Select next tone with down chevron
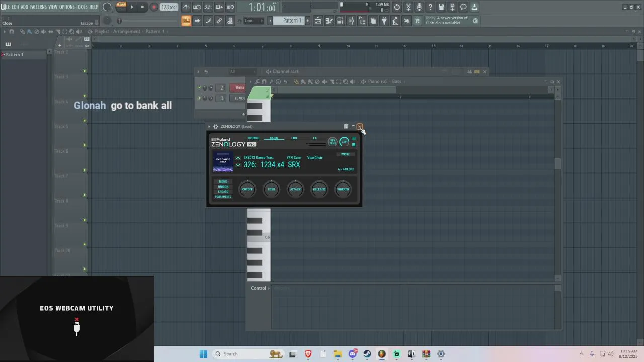 238,165
